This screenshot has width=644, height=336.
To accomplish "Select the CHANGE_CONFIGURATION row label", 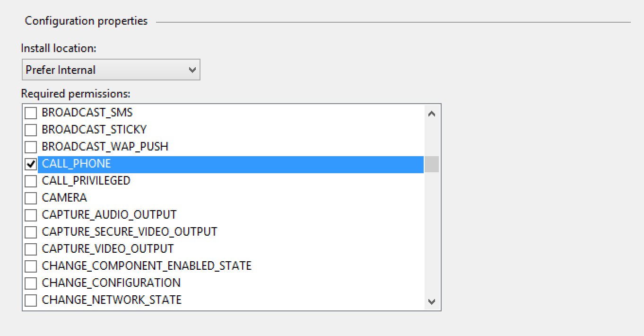I will point(111,283).
